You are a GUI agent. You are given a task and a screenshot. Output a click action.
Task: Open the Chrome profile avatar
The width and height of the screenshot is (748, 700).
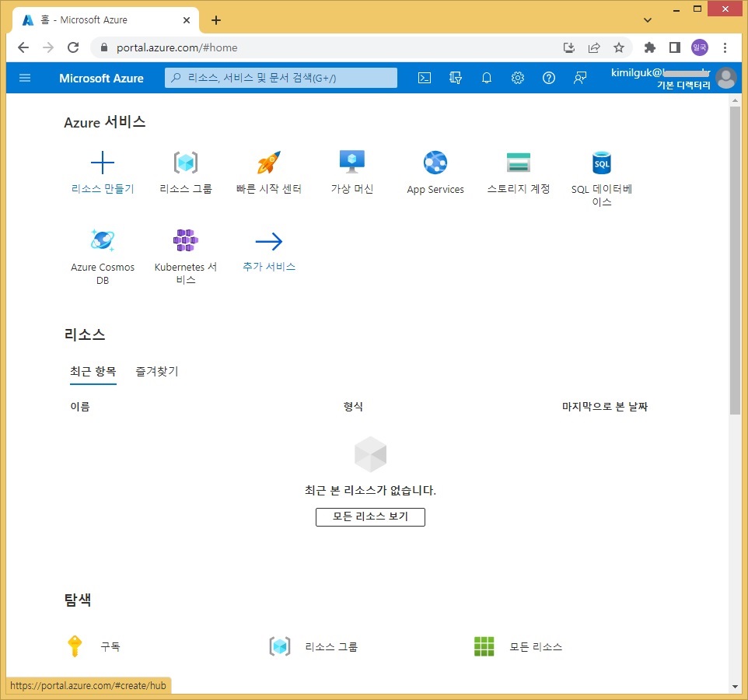[700, 47]
